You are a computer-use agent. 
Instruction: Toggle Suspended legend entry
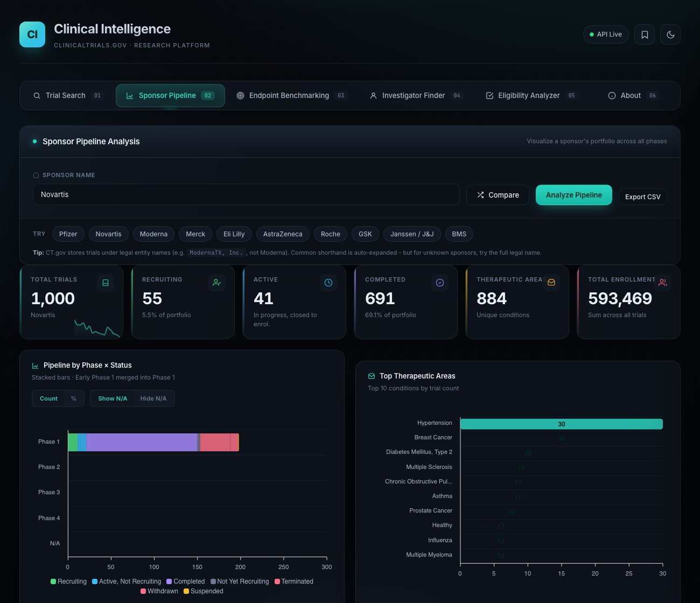[x=204, y=591]
